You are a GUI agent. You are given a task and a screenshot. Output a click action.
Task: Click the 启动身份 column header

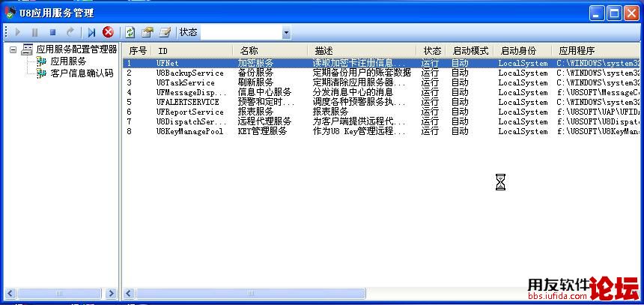coord(523,50)
